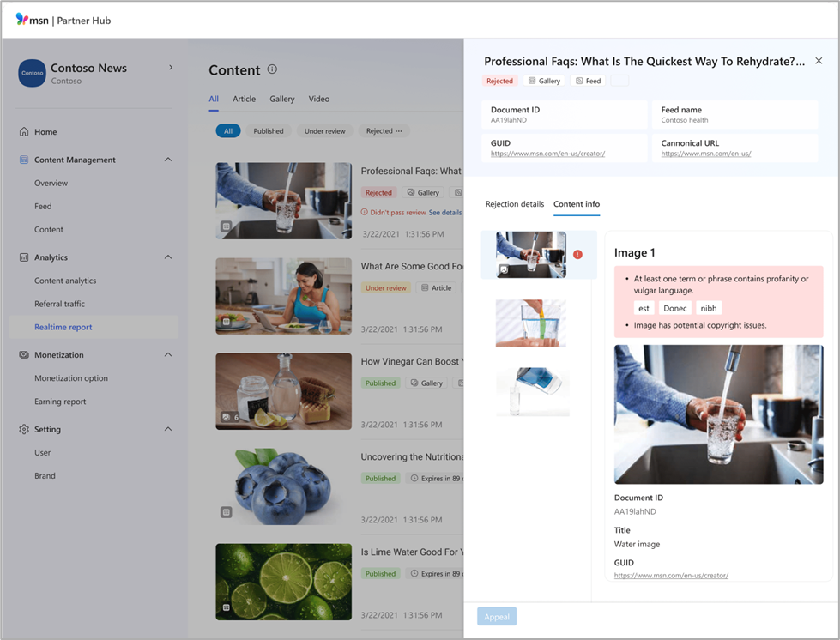Screen dimensions: 840x640
Task: Click the Appeal button
Action: 496,616
